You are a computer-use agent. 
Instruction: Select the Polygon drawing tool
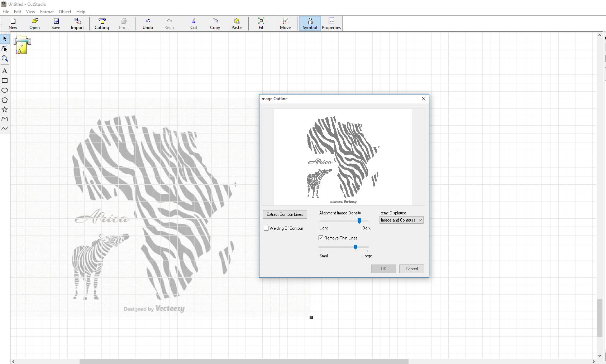pos(5,100)
